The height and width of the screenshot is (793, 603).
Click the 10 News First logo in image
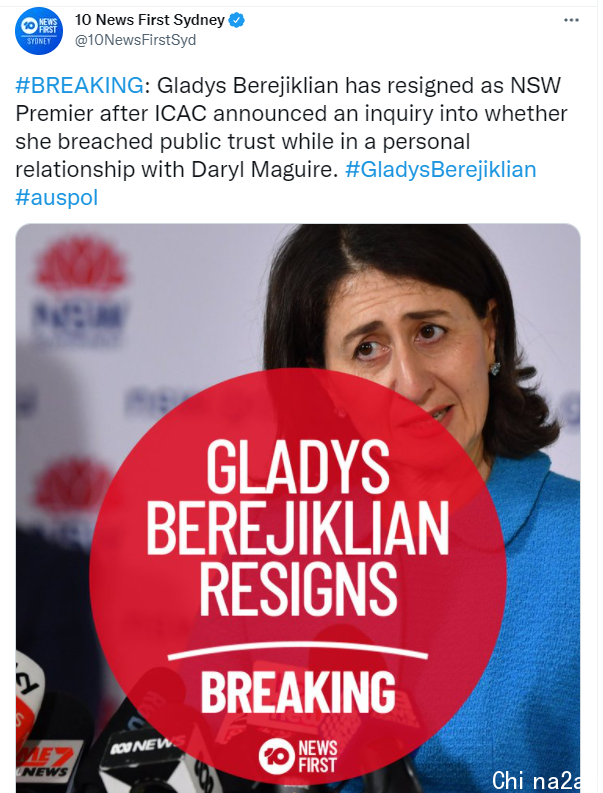coord(297,756)
